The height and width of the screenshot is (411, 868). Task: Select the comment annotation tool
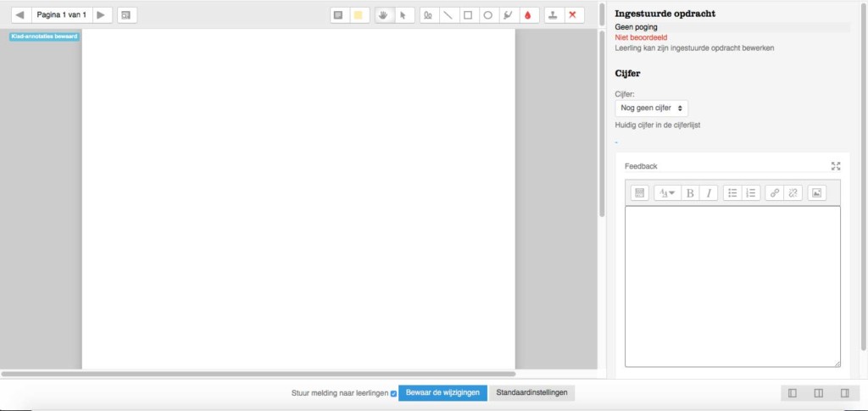coord(338,15)
